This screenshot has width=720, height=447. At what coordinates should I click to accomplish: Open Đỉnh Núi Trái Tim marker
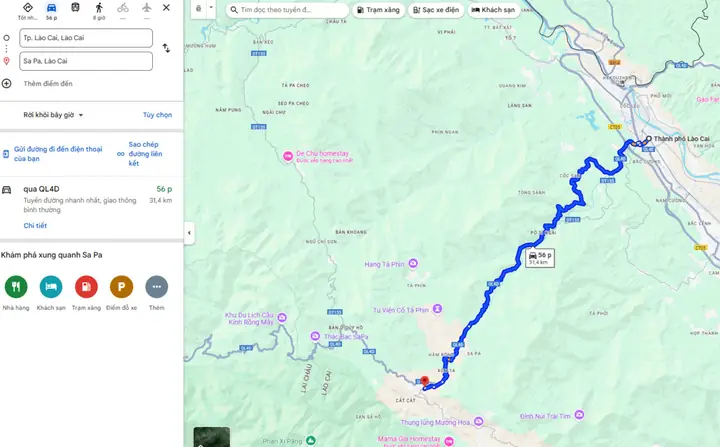point(579,415)
